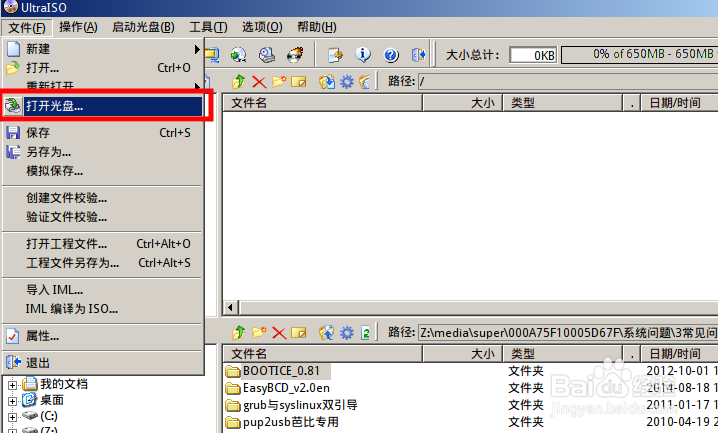
Task: Click the rename icon in lower pane toolbar
Action: tap(299, 332)
